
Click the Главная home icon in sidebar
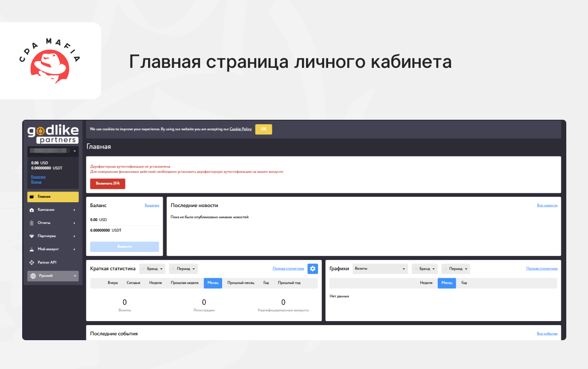[31, 196]
